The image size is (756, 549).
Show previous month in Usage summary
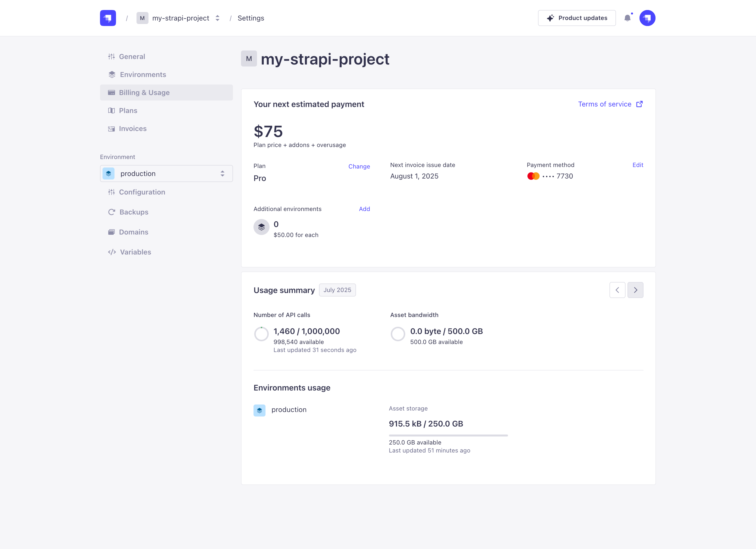coord(617,290)
